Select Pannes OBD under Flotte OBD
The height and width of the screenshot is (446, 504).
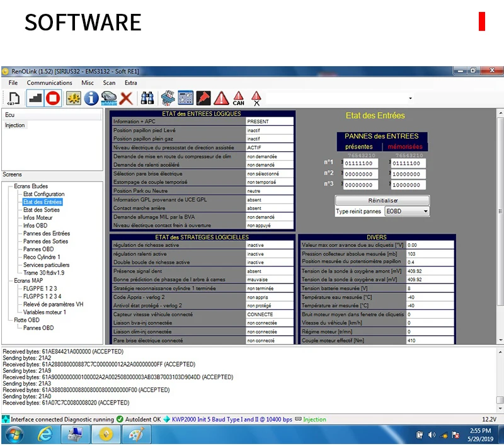point(38,328)
